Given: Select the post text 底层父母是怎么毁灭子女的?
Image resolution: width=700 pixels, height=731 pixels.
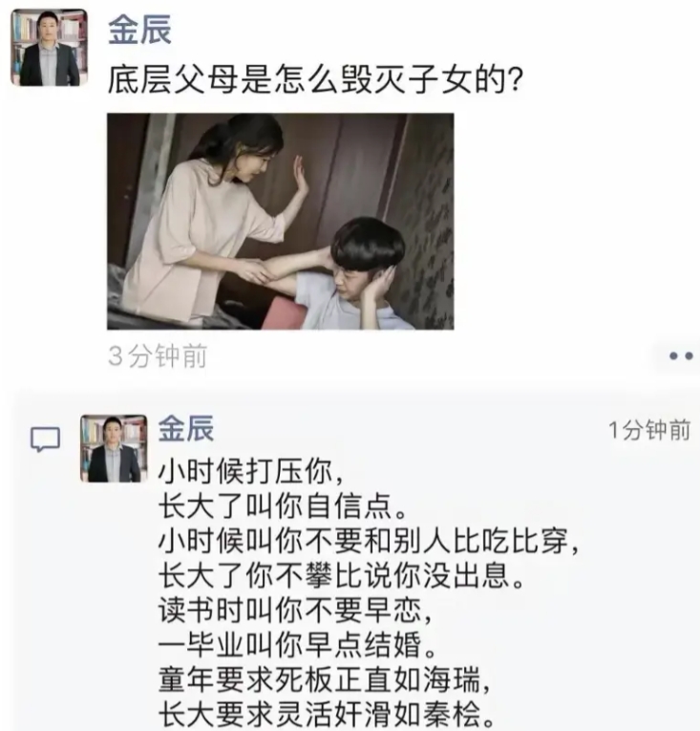Looking at the screenshot, I should (x=315, y=79).
